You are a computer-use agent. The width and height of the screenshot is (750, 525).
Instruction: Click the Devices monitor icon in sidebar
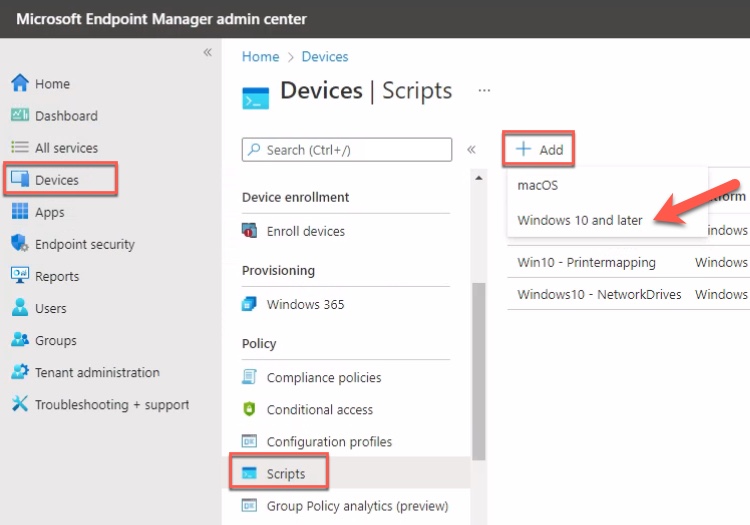[20, 179]
